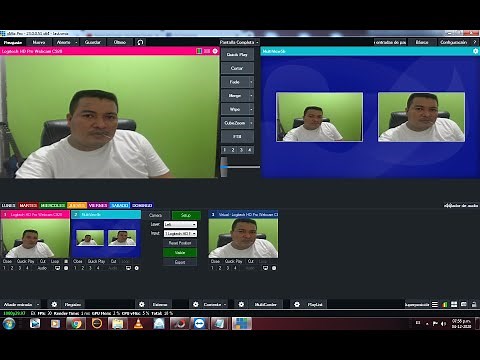Open Merge transition dropdown arrow
Image resolution: width=480 pixels, height=360 pixels.
[251, 96]
